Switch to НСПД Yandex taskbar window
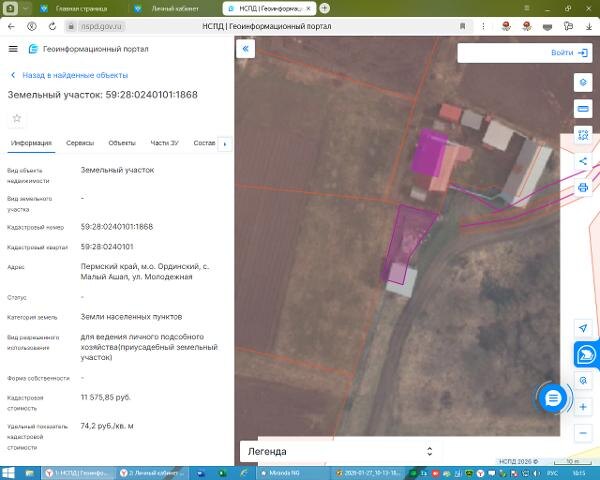 78,473
